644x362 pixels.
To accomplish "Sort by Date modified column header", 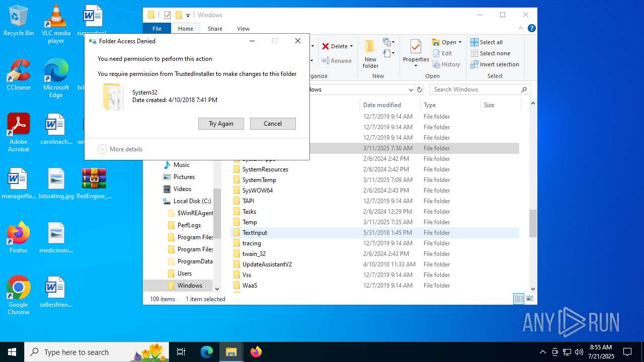I will (x=390, y=105).
